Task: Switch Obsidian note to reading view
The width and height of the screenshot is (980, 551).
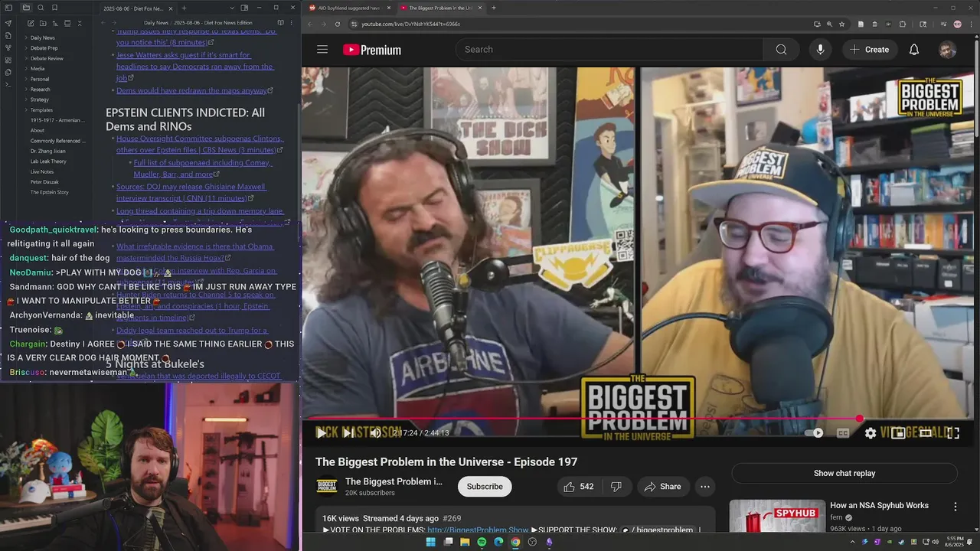Action: (280, 23)
